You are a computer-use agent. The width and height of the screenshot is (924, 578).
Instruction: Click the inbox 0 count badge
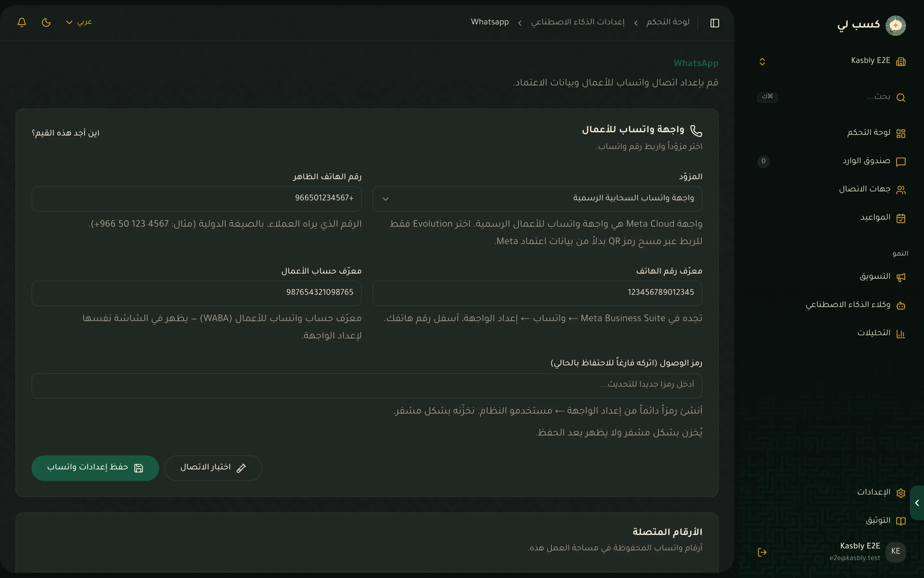pos(764,161)
